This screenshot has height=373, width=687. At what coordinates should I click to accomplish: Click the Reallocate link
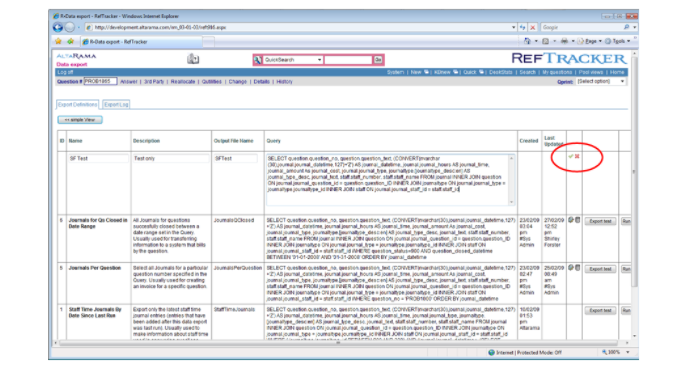point(183,82)
